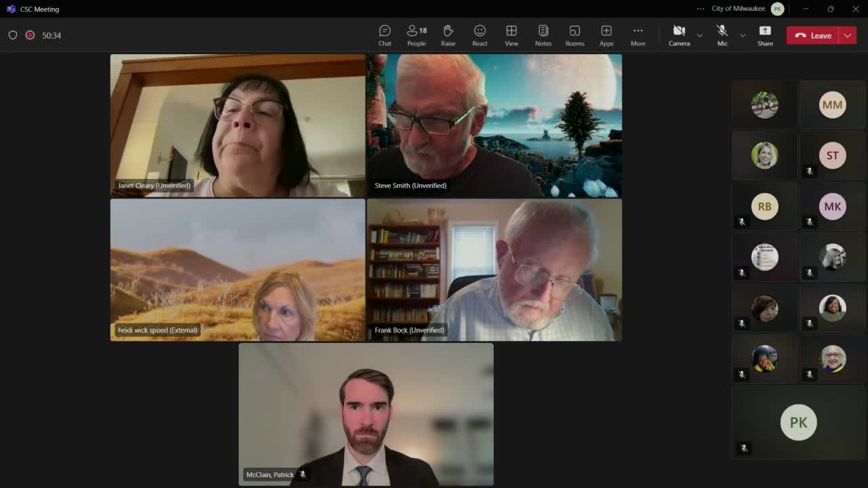Select the large PK participant tile

click(799, 422)
